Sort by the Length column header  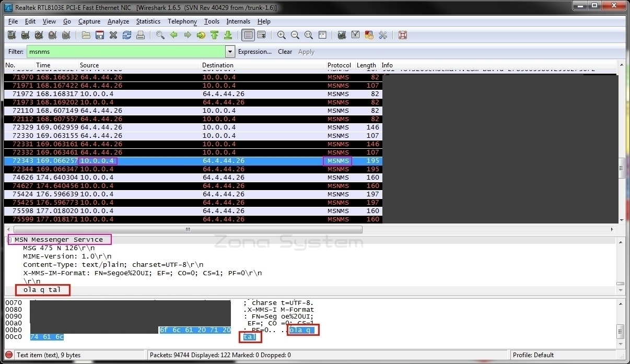(x=367, y=65)
